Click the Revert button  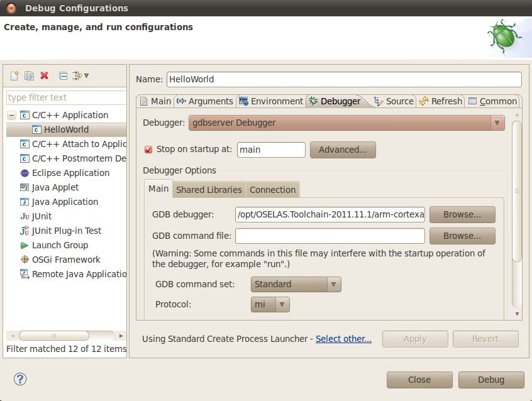click(485, 339)
